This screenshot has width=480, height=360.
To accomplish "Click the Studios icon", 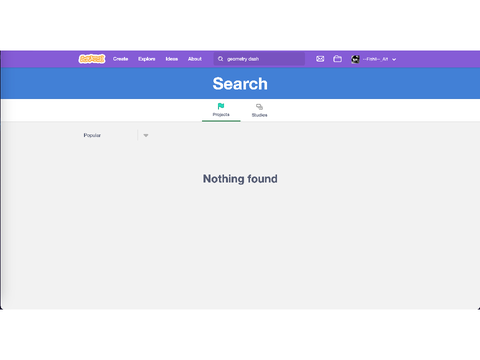I will (259, 107).
